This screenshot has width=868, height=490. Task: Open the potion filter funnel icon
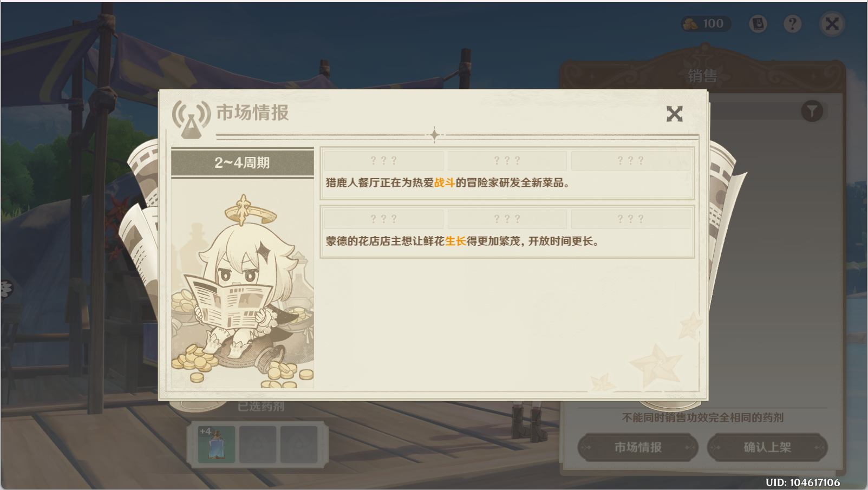coord(812,111)
